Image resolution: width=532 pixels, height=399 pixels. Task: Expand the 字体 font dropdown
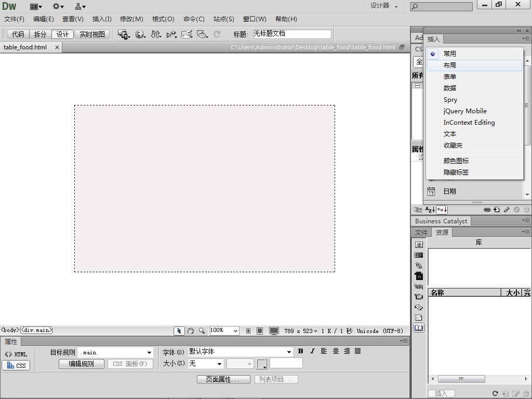[x=289, y=352]
